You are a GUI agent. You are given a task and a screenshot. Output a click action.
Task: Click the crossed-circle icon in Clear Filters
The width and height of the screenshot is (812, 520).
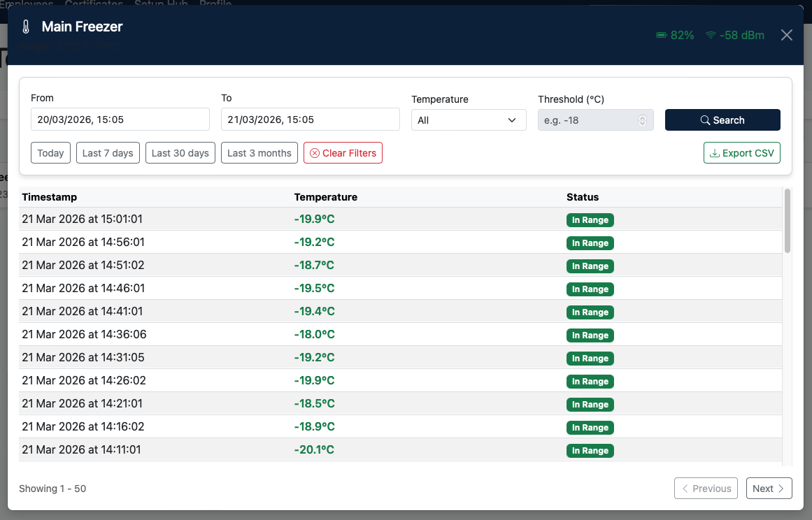[313, 152]
